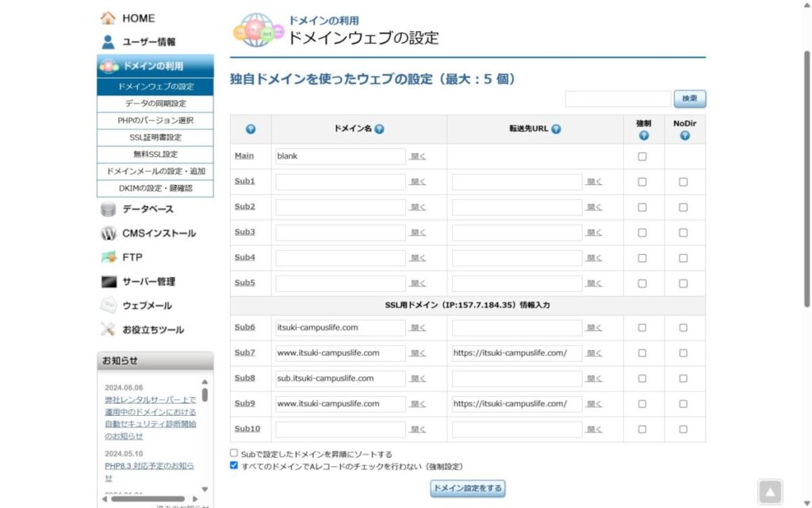Open ドメインメールの設定・追加 menu item

[155, 171]
